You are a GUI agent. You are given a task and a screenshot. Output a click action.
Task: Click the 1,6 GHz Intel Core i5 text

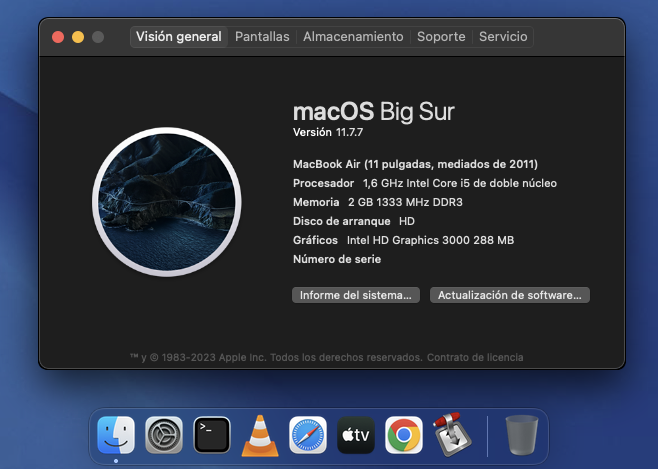tap(460, 183)
